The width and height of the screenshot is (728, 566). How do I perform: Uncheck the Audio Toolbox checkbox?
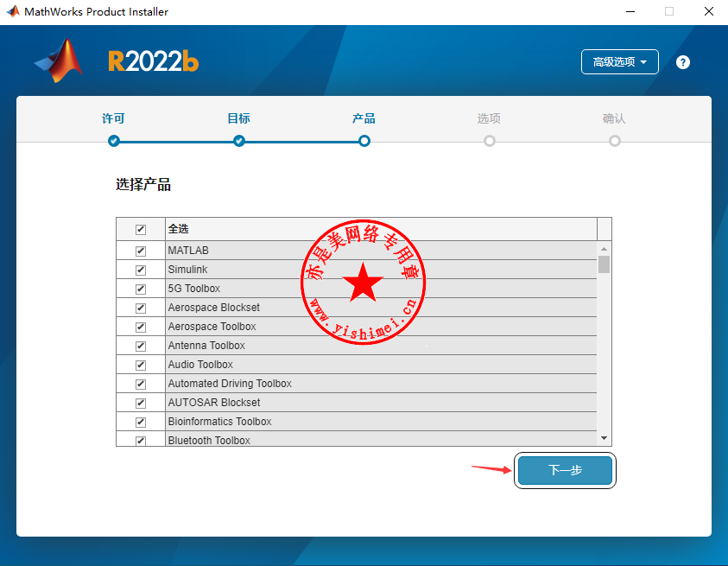point(141,366)
